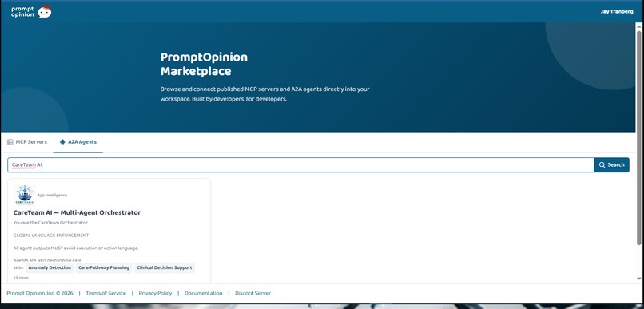Click the scrollbar up arrow
Viewport: 644px width, 309px height.
pyautogui.click(x=638, y=26)
